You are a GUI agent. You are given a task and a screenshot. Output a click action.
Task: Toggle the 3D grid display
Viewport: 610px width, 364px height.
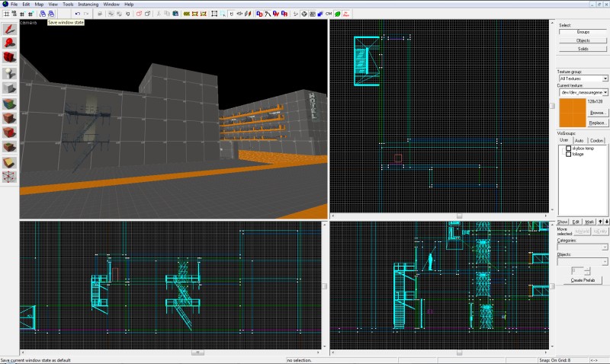(x=14, y=14)
